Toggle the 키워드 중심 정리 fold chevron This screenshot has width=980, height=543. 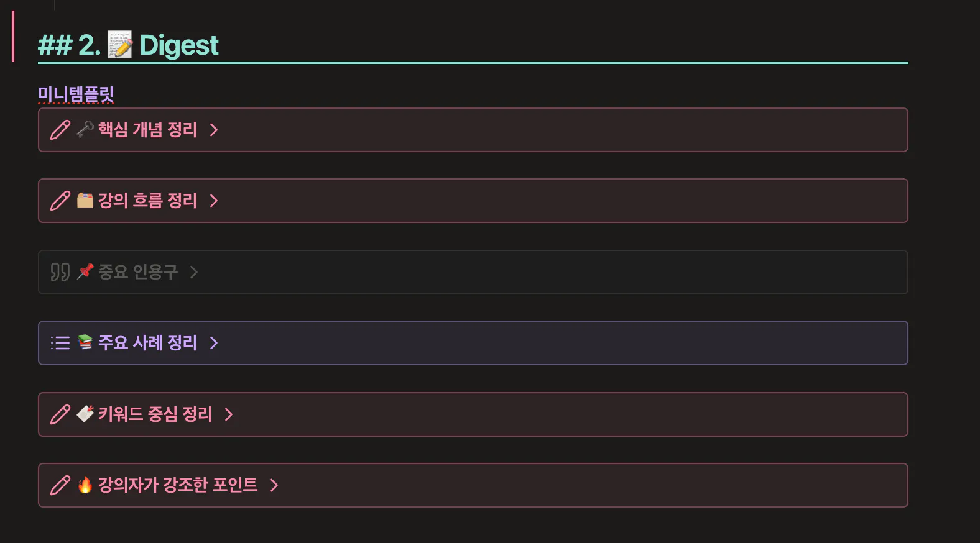pos(229,414)
